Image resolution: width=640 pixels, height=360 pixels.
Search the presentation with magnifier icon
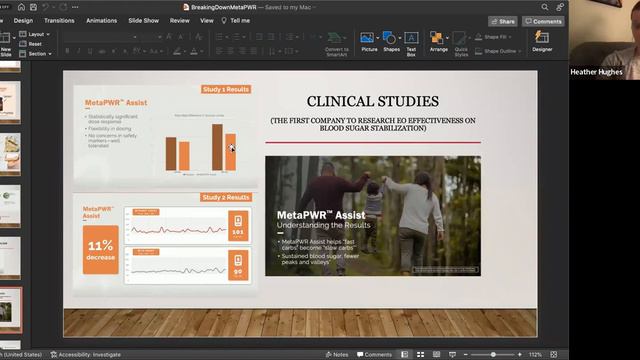(x=544, y=7)
